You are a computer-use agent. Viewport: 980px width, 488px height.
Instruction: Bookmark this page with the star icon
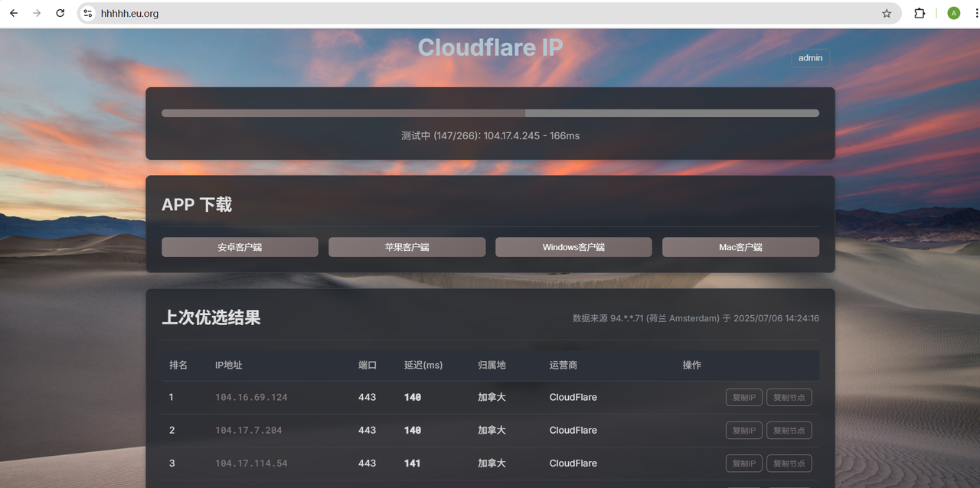pos(887,13)
